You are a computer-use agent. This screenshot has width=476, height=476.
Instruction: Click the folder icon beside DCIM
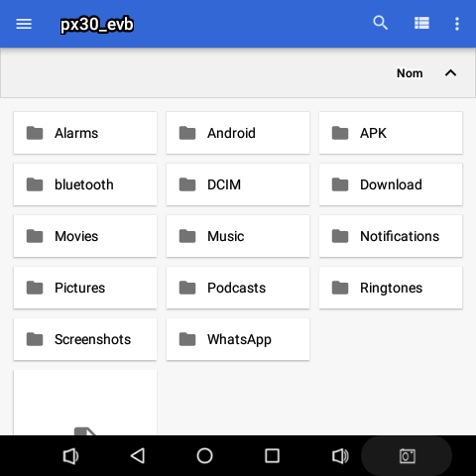[x=187, y=184]
